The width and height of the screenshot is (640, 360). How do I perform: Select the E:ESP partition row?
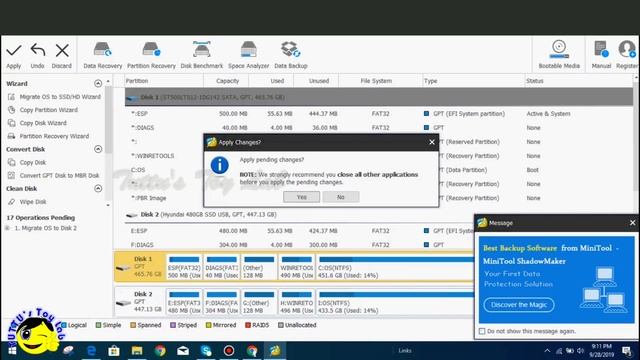[299, 231]
